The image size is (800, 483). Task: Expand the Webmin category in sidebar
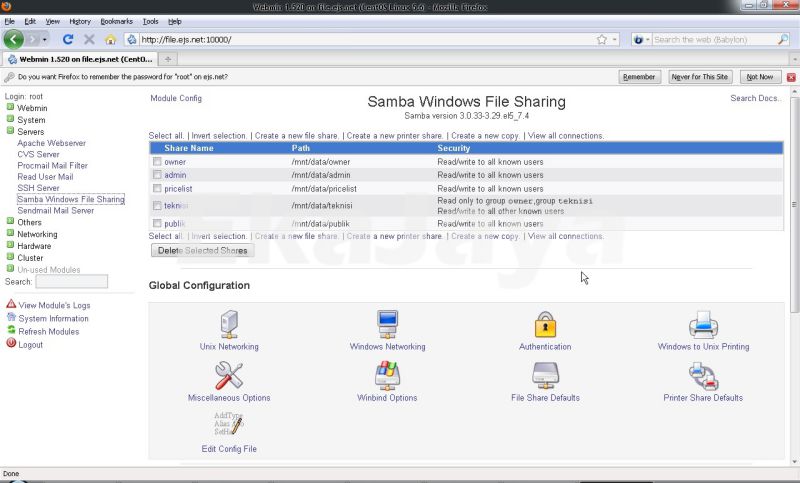pos(11,108)
